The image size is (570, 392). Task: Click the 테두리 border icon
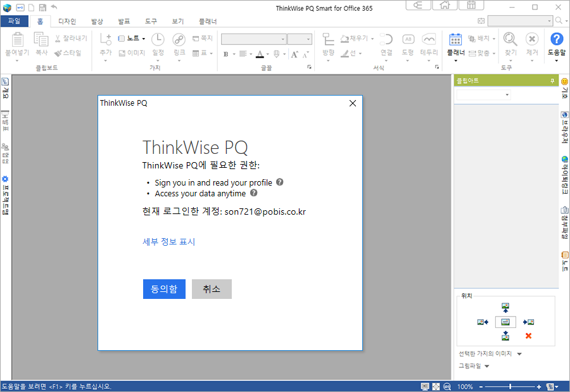[429, 39]
